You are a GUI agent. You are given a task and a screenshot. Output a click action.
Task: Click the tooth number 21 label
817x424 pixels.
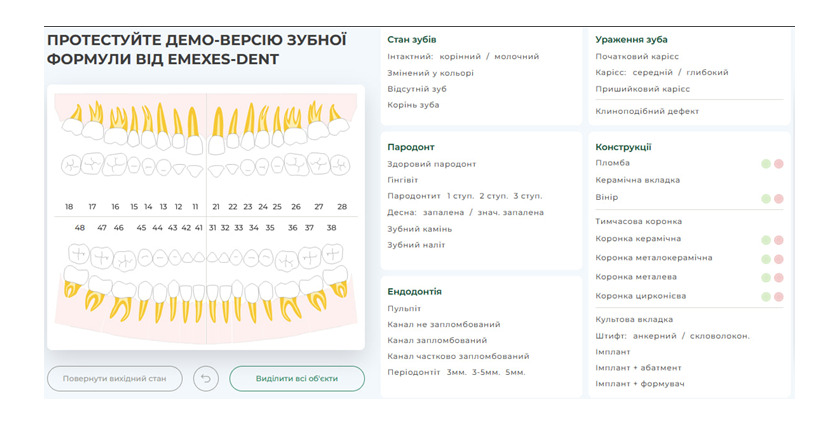pos(216,207)
